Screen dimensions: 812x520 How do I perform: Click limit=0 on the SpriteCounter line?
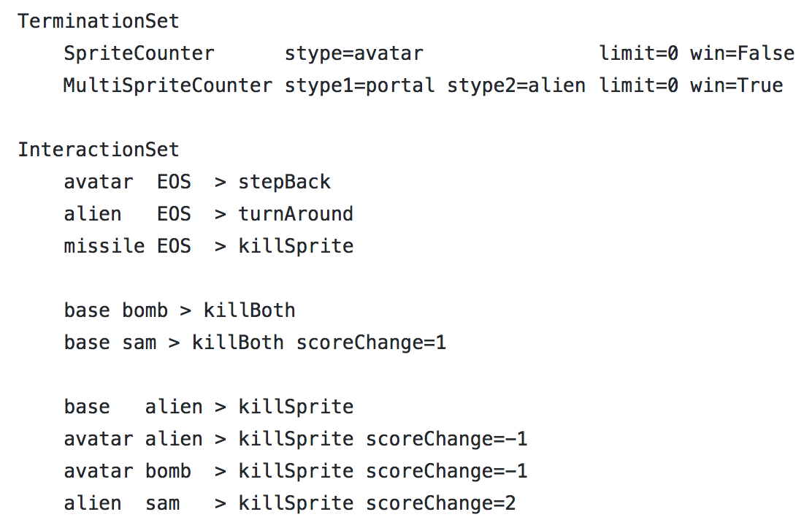(638, 53)
